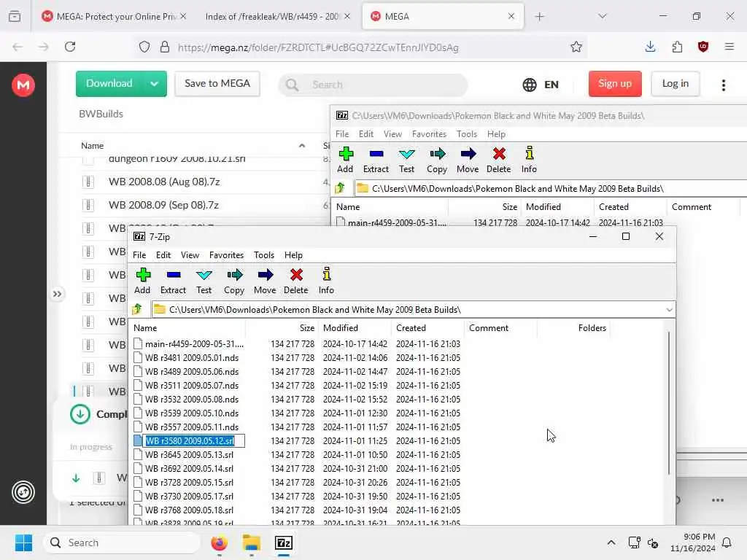Select WB 2008.08 (Aug 08).7z in MEGA
This screenshot has width=747, height=560.
tap(164, 182)
